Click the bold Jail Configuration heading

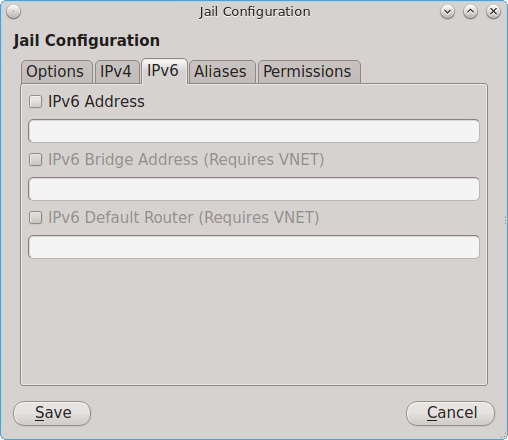(87, 41)
